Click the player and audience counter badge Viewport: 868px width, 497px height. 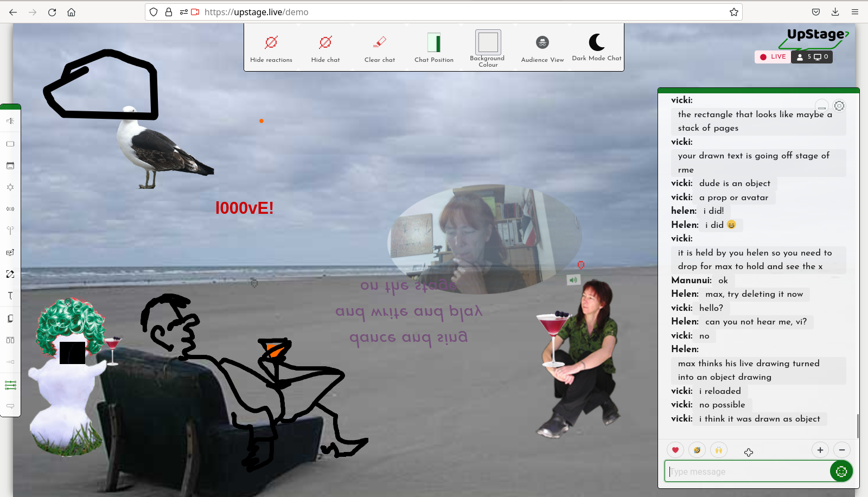(x=812, y=57)
